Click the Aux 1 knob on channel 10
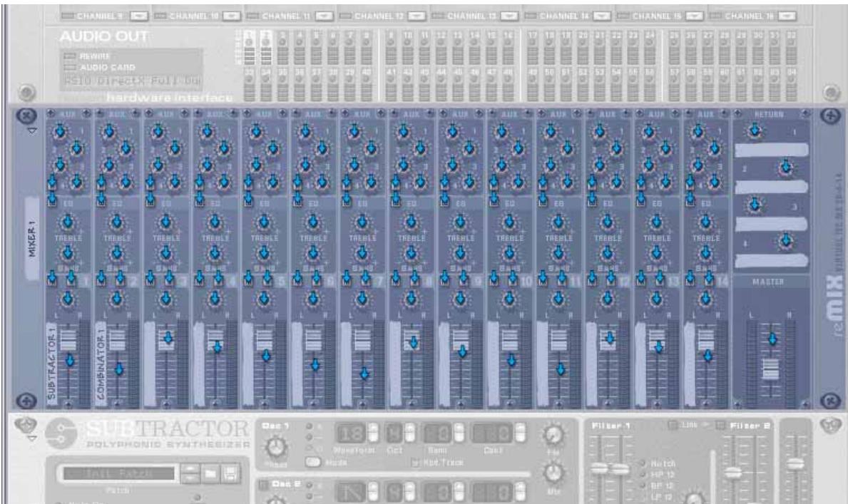Viewport: 848px width, 504px height. coord(501,131)
